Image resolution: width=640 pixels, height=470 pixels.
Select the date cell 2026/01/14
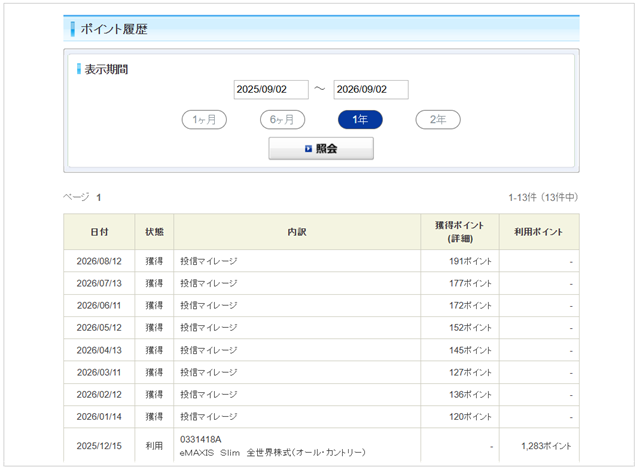99,417
